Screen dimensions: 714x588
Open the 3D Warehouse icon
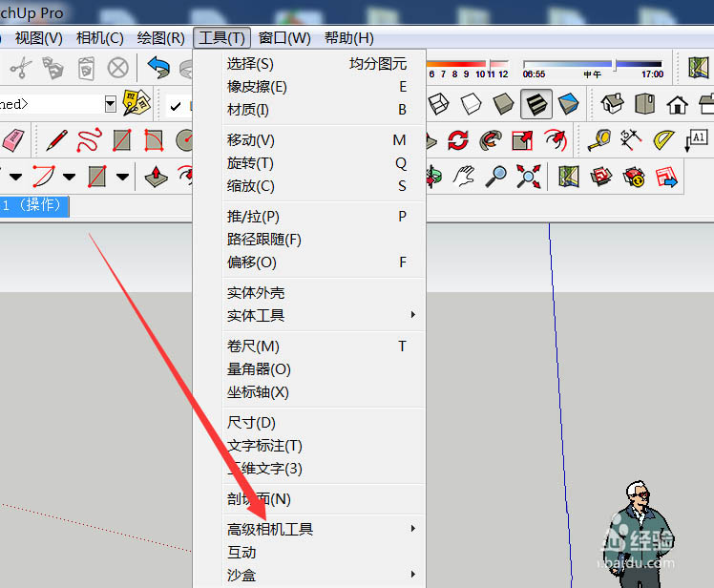(x=601, y=177)
